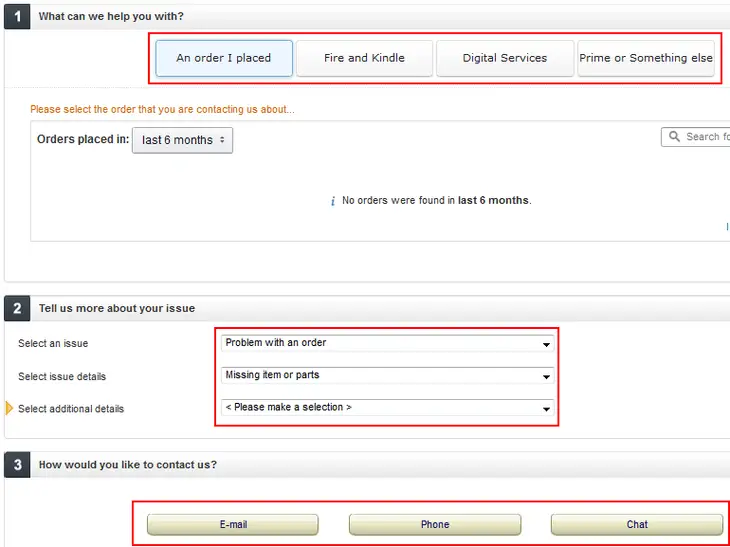Click the step 3 number badge
Image resolution: width=730 pixels, height=547 pixels.
coord(17,465)
